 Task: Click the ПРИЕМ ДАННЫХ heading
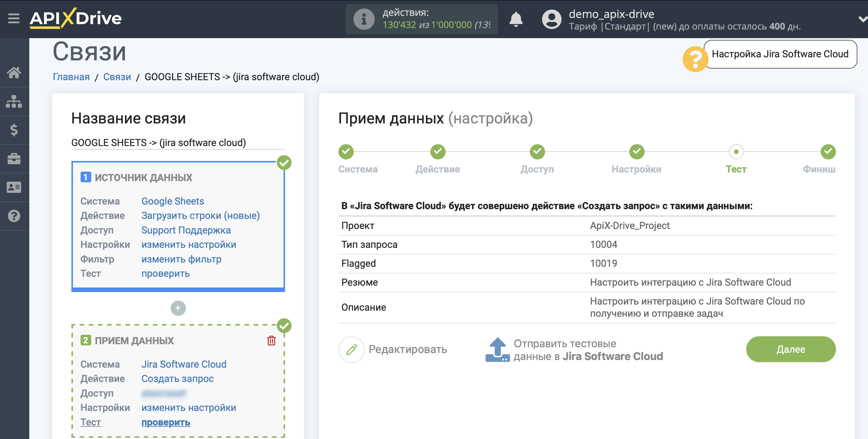coord(134,340)
